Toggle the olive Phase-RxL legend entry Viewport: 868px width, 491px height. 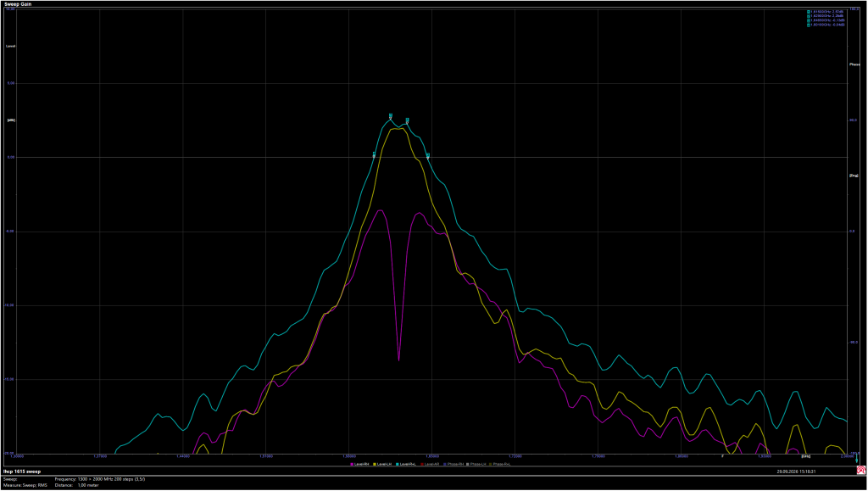pos(501,464)
